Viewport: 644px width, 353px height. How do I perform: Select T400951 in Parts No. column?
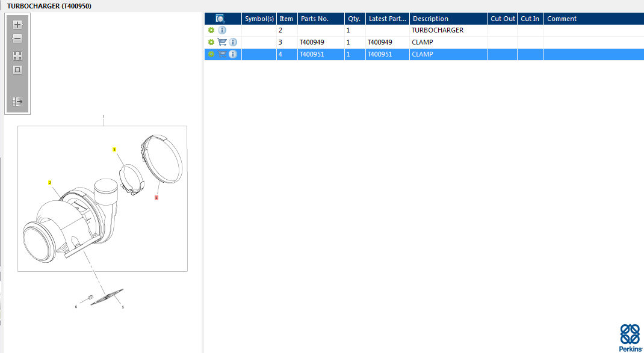click(x=312, y=54)
